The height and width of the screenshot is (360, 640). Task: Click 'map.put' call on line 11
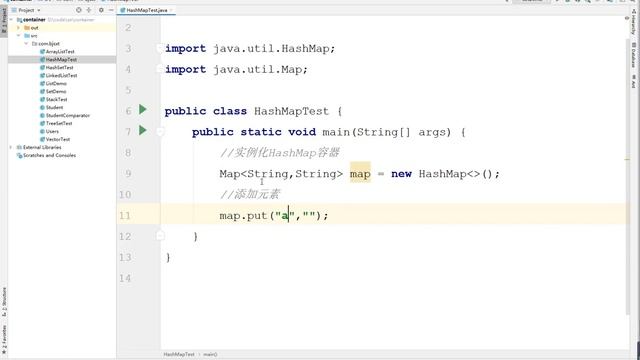(x=243, y=216)
